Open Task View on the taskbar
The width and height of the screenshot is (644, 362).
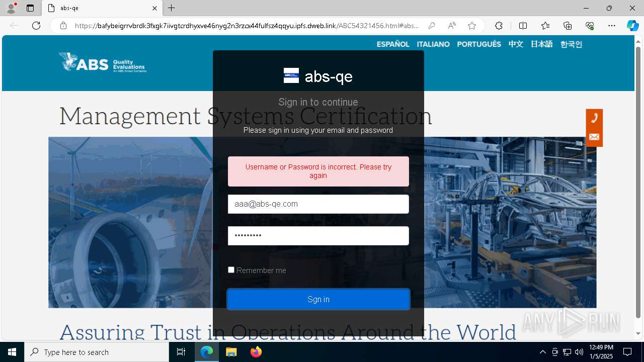tap(181, 352)
